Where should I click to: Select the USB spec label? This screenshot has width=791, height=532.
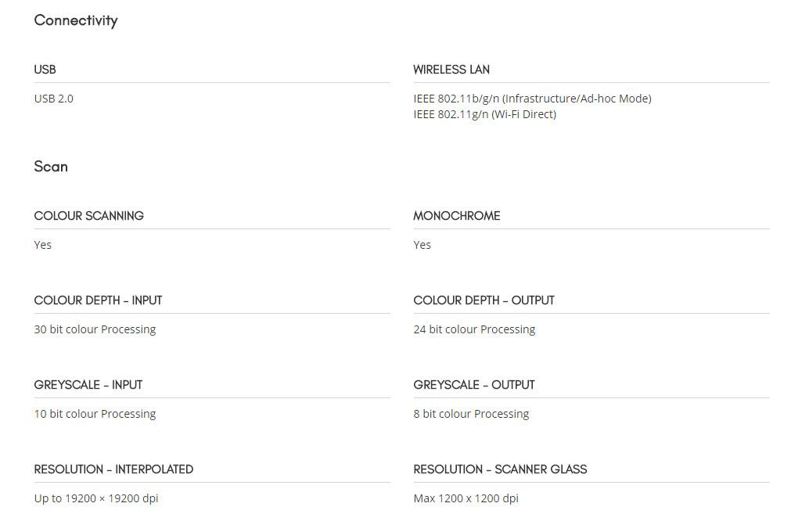tap(45, 70)
